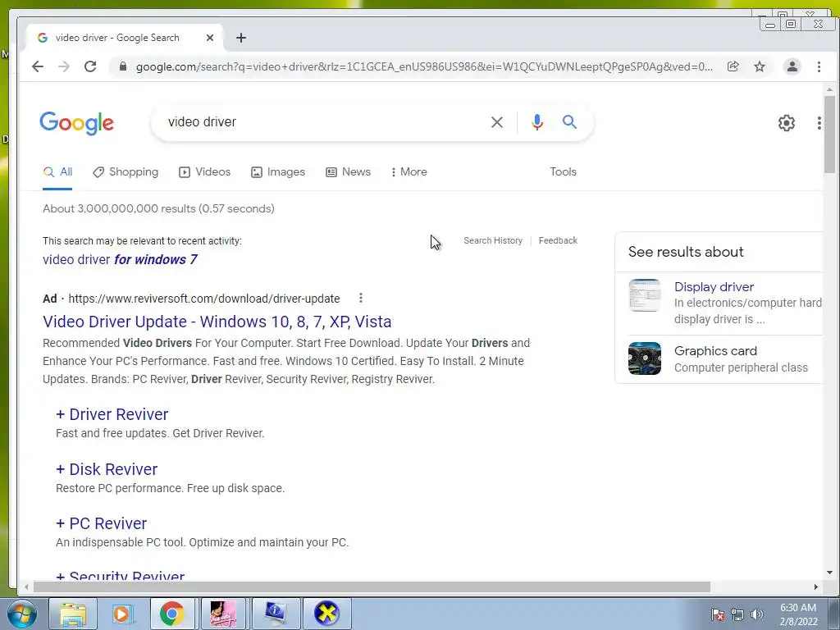The height and width of the screenshot is (630, 840).
Task: Click 'video driver for windows 7' suggestion
Action: click(x=120, y=260)
